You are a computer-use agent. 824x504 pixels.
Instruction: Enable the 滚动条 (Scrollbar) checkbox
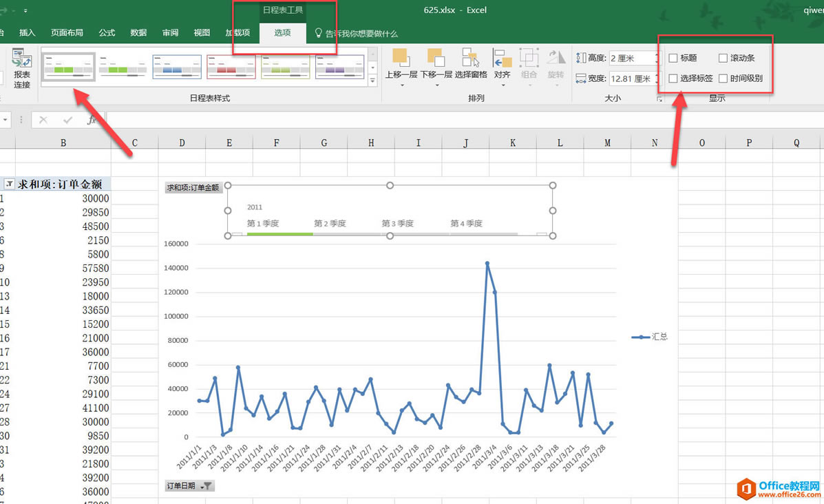(722, 58)
